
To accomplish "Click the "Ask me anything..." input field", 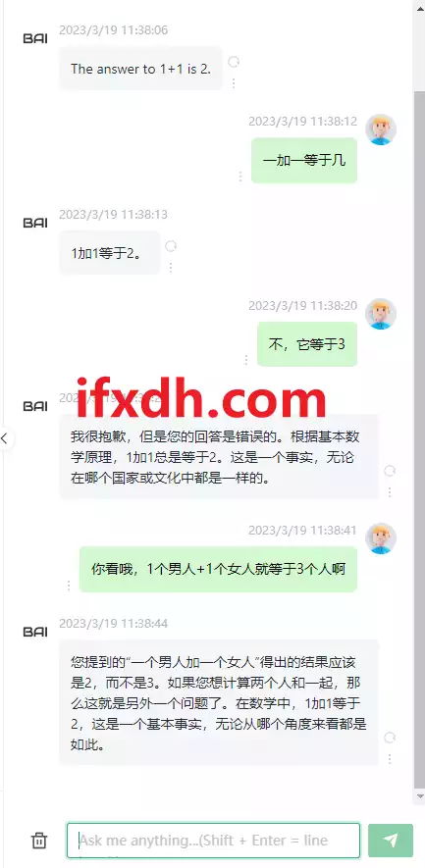I will pyautogui.click(x=213, y=841).
